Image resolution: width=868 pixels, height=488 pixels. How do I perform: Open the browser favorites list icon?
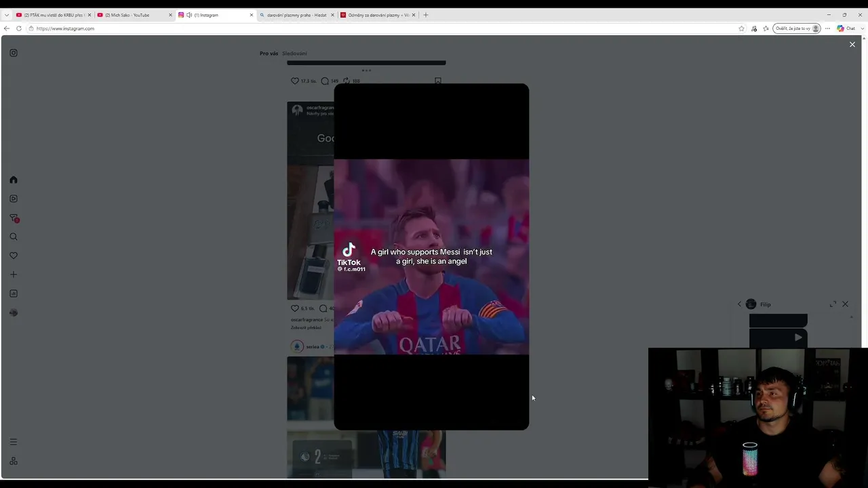point(766,28)
